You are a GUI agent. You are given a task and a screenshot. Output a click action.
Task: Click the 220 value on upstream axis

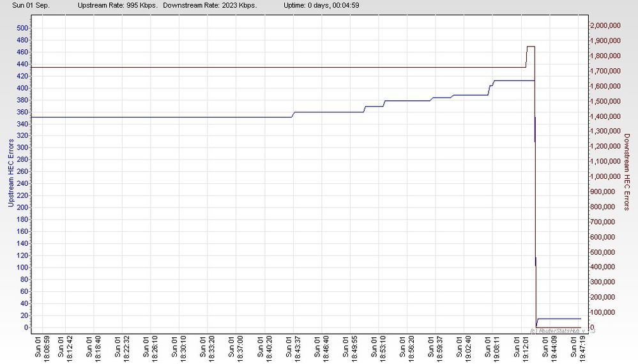coord(22,195)
